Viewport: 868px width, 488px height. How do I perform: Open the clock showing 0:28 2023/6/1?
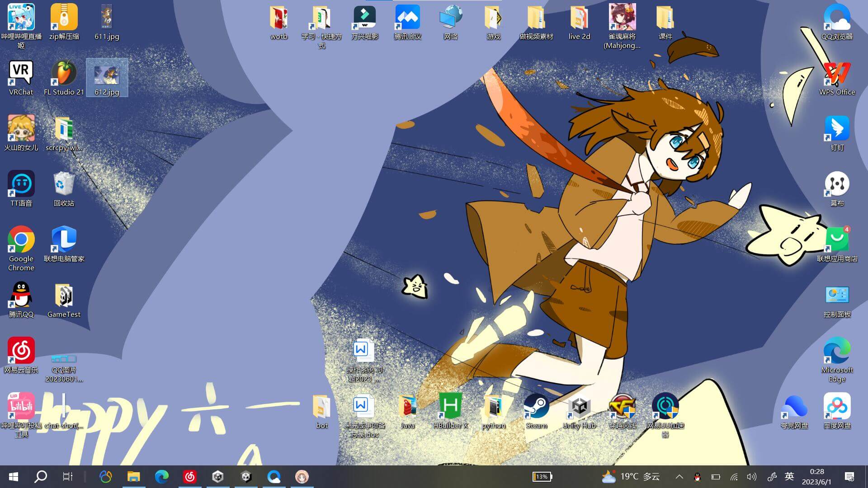tap(817, 477)
